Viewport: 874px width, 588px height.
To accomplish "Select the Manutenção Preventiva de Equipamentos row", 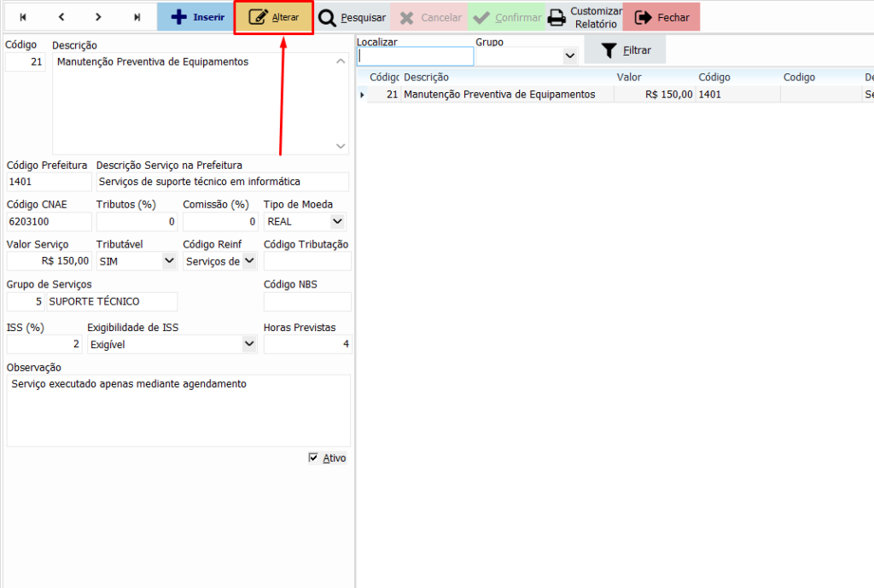I will click(x=499, y=95).
